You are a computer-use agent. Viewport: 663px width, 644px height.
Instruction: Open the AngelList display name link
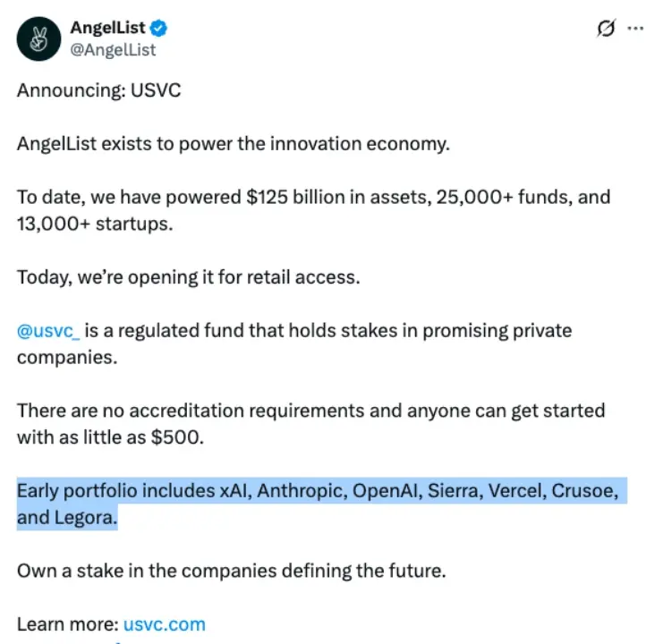[x=109, y=28]
